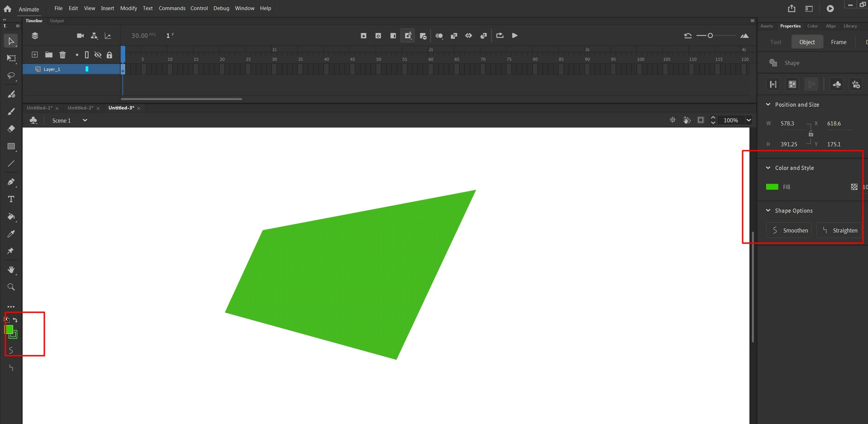The height and width of the screenshot is (424, 868).
Task: Click the Insert Keyframe timeline icon
Action: [363, 36]
